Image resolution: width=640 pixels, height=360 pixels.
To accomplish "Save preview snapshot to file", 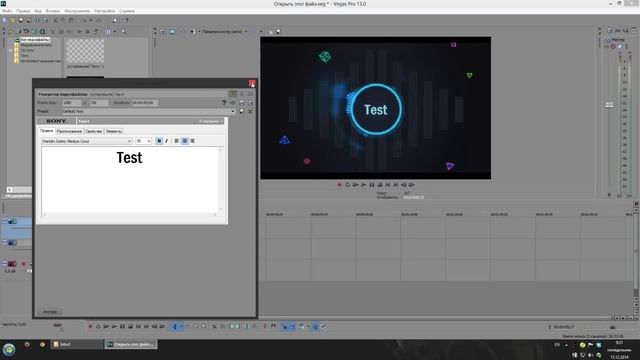I will pyautogui.click(x=278, y=31).
